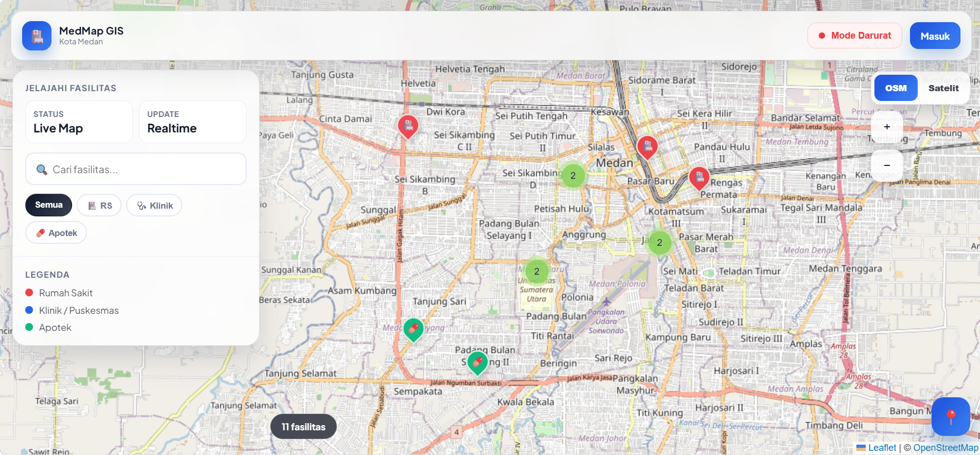The width and height of the screenshot is (980, 455).
Task: Activate Mode Darurat emergency button
Action: (854, 36)
